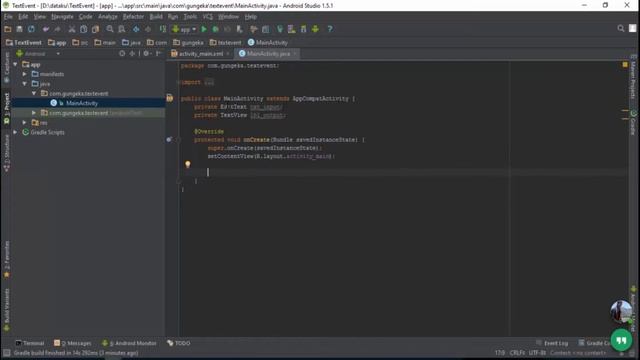This screenshot has height=360, width=640.
Task: Click the Paste toolbar icon
Action: [x=96, y=29]
